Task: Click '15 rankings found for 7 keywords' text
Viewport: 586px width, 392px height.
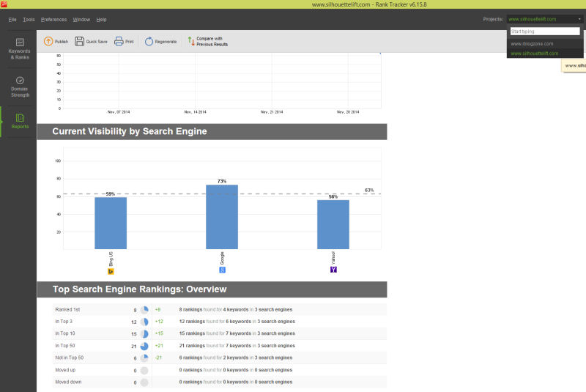Action: pyautogui.click(x=215, y=333)
